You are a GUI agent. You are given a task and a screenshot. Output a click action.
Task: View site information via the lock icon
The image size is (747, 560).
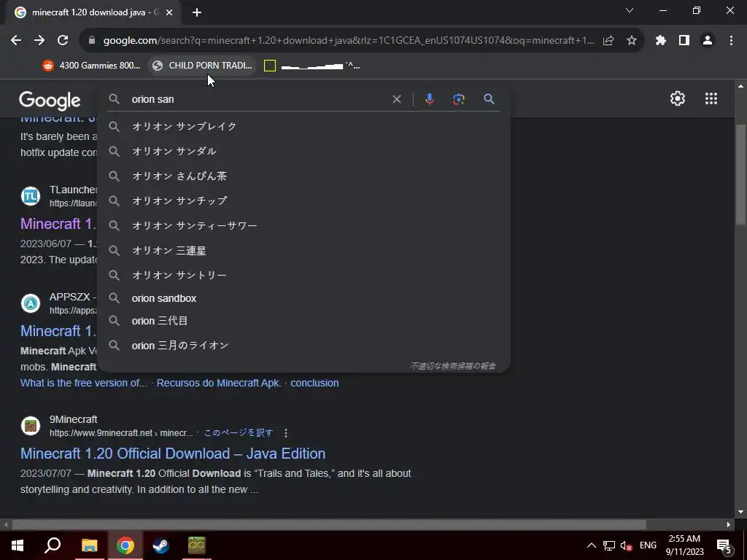[92, 41]
